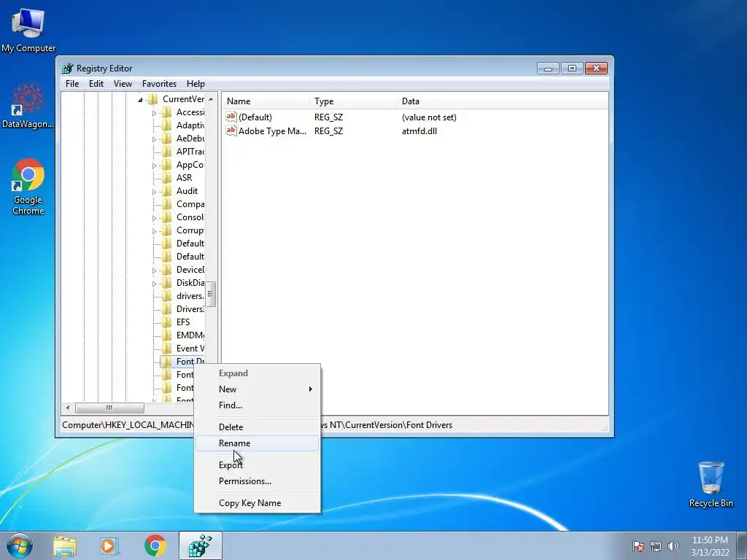Open Windows Explorer from the taskbar
This screenshot has width=747, height=560.
click(65, 546)
